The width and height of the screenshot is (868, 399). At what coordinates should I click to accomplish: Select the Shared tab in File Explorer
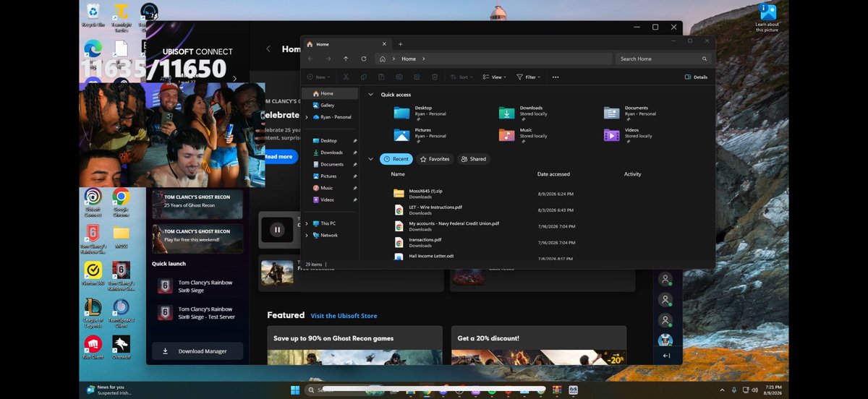[x=473, y=159]
